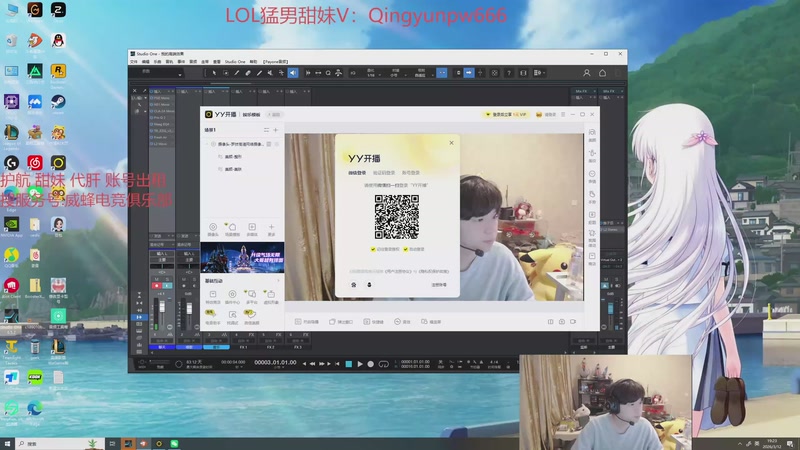Click the magnifier Zoom tool in Studio One
This screenshot has width=800, height=450.
point(328,73)
